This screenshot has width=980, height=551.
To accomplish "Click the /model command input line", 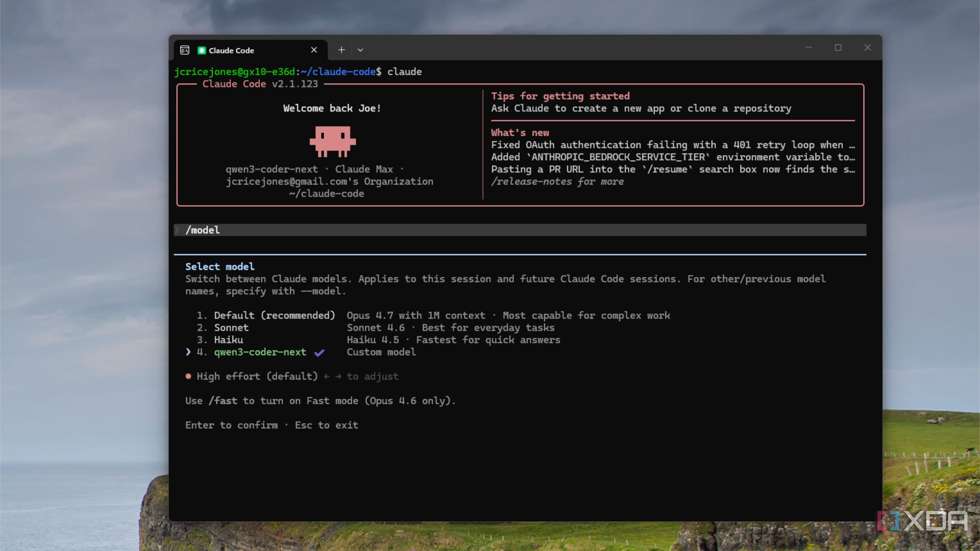I will tap(520, 230).
